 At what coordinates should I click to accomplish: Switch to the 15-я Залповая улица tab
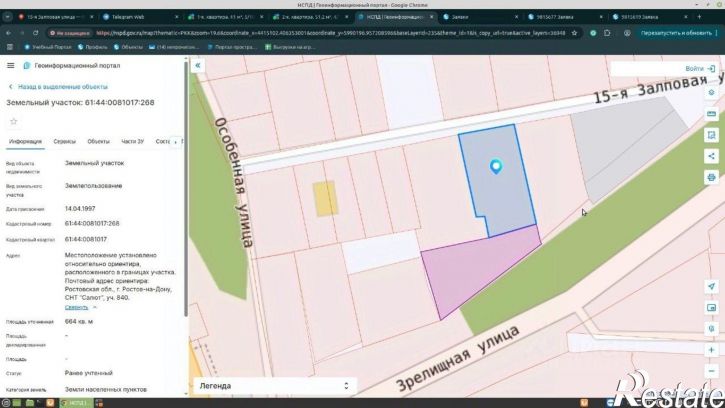point(54,17)
